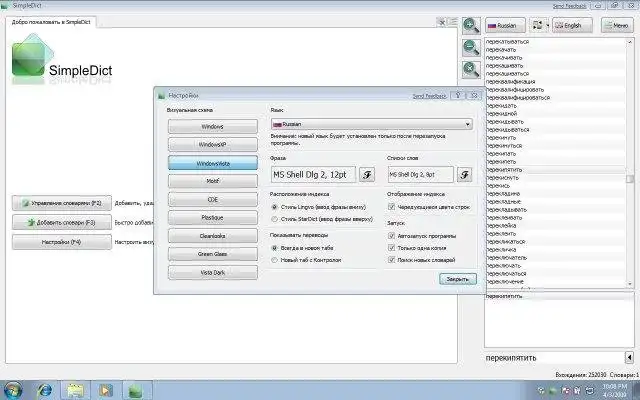The height and width of the screenshot is (400, 640).
Task: Open Internet Explorer from the taskbar
Action: (44, 391)
